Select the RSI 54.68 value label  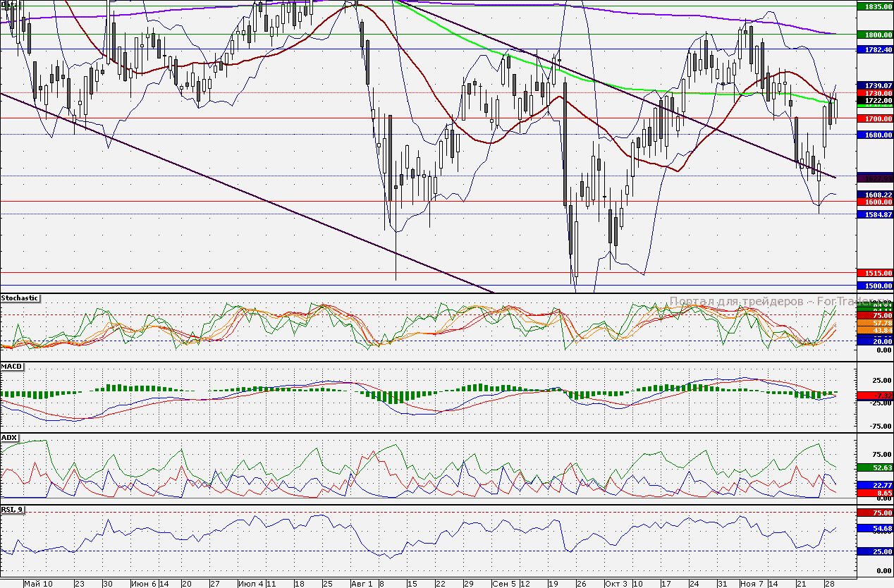coord(874,528)
